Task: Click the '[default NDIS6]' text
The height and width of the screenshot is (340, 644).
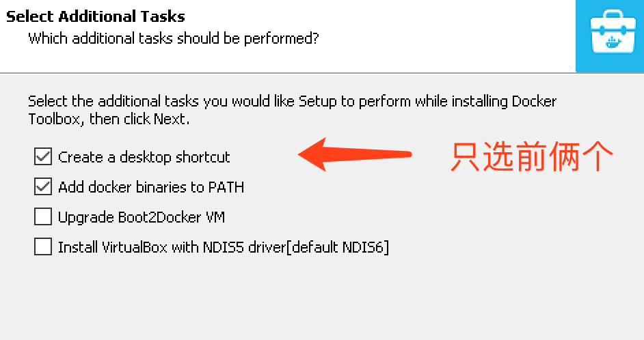Action: [338, 247]
